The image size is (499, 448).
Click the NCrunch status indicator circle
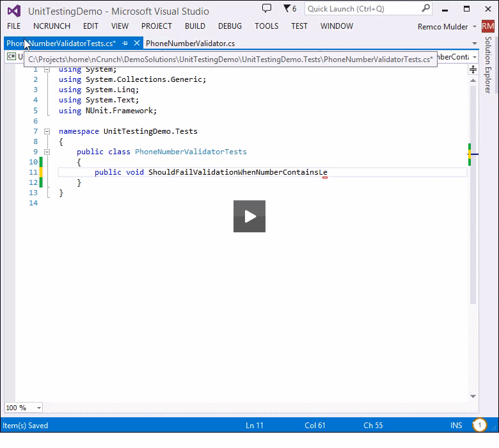[479, 425]
